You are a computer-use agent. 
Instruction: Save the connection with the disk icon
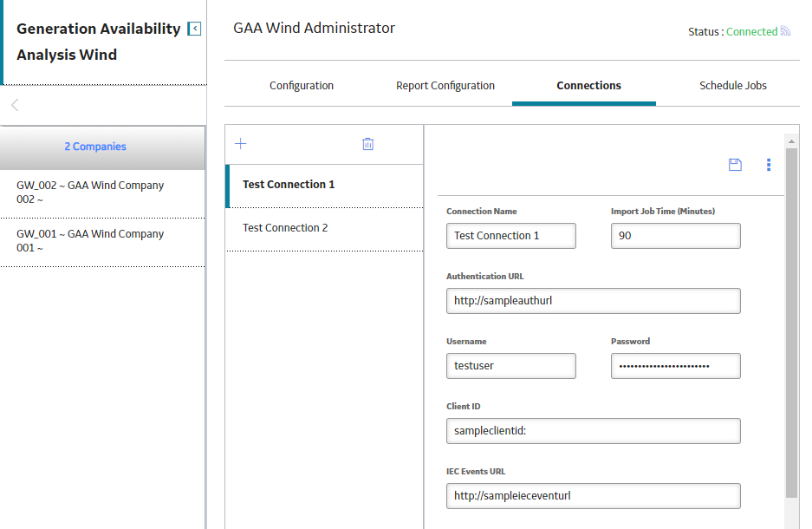pos(735,165)
